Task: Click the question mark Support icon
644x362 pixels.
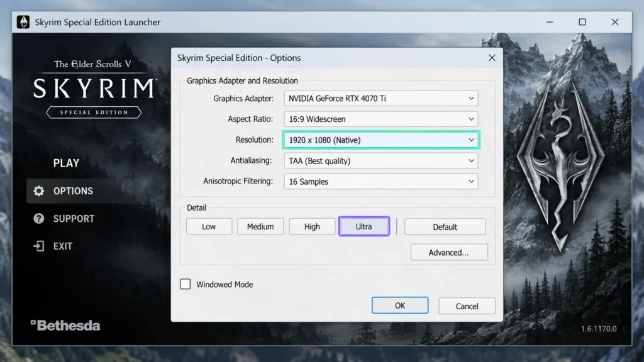Action: point(38,218)
